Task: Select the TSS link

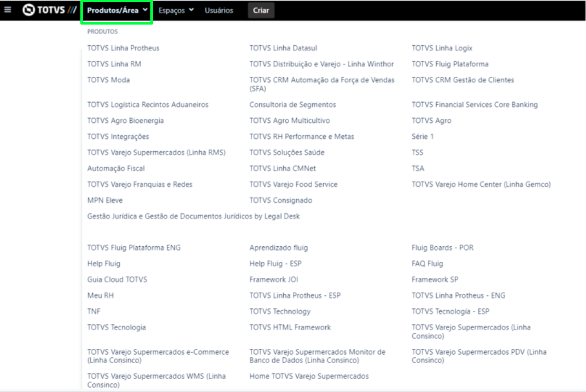Action: [x=418, y=153]
